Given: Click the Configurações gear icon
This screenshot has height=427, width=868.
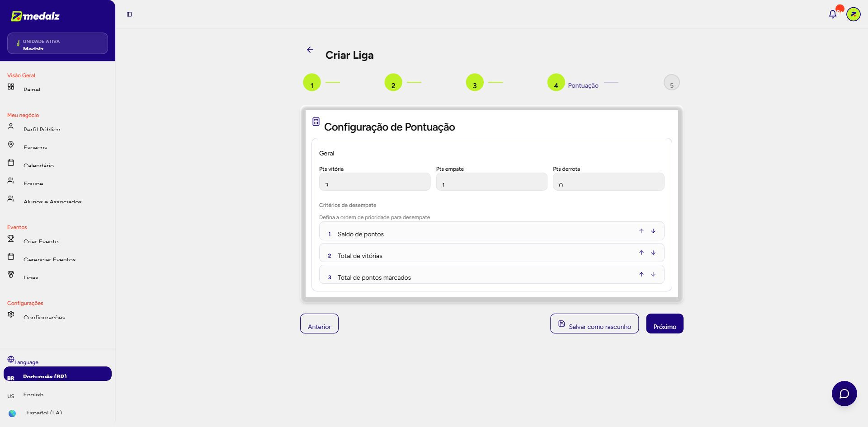Looking at the screenshot, I should click(11, 314).
